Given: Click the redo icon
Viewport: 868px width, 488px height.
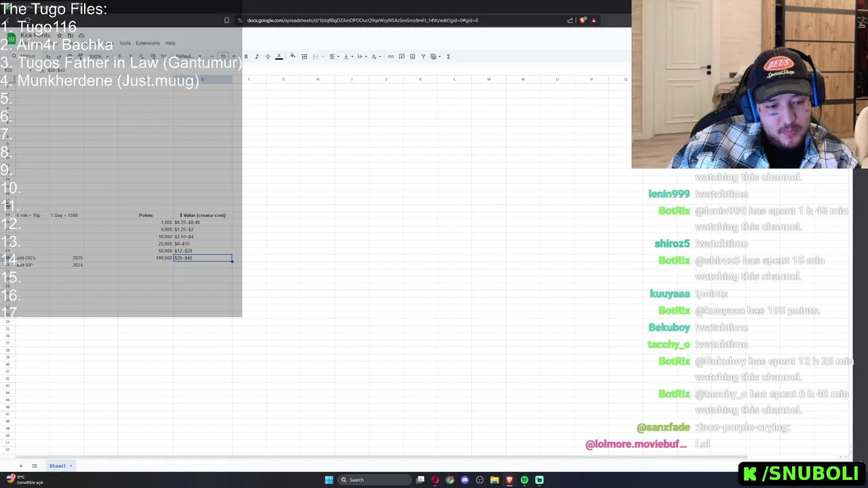Looking at the screenshot, I should pos(58,56).
